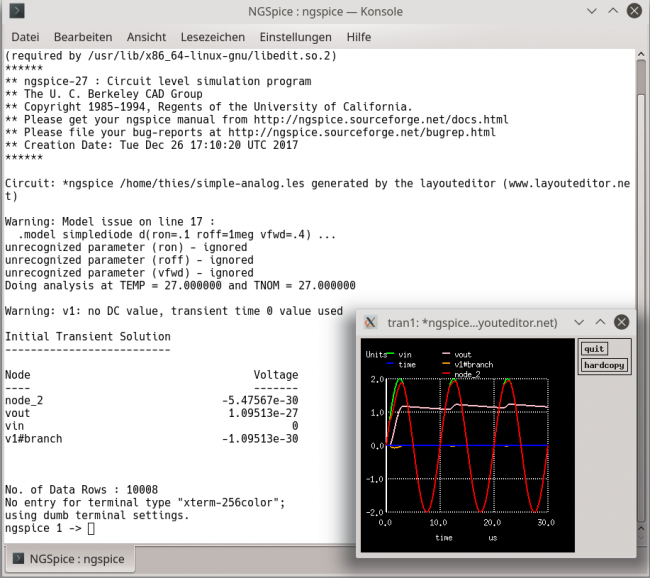The height and width of the screenshot is (578, 650).
Task: Click the docs.html URL in terminal
Action: pyautogui.click(x=381, y=119)
